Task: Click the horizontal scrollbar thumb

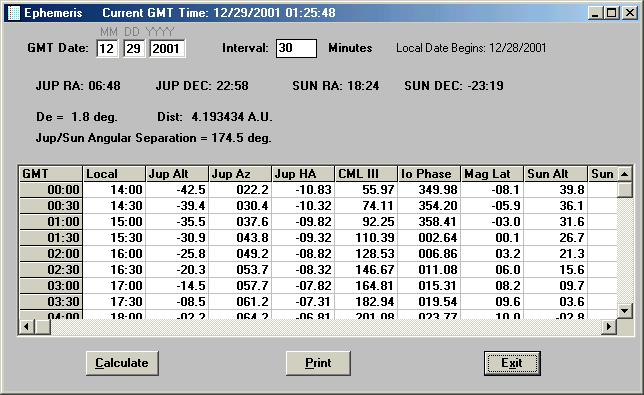Action: click(x=42, y=327)
